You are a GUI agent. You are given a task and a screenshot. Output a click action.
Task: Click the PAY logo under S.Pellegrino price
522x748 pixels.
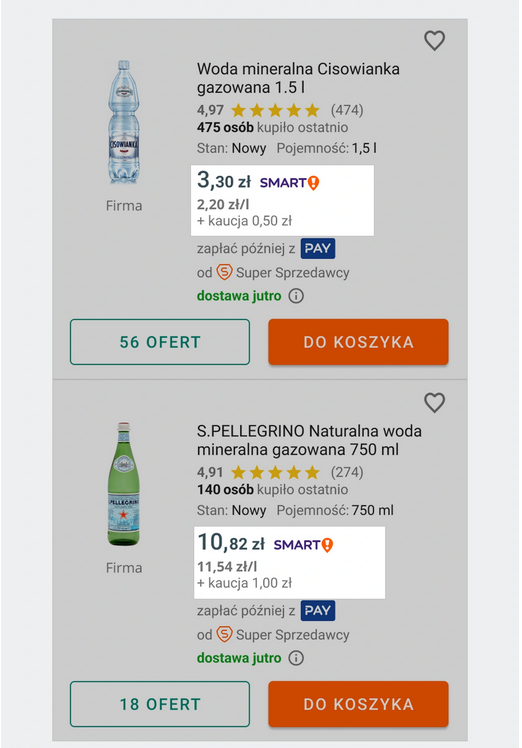click(x=317, y=611)
